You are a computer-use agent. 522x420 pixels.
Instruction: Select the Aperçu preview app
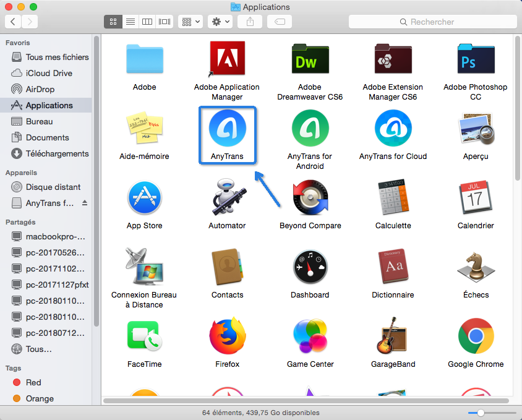(476, 129)
